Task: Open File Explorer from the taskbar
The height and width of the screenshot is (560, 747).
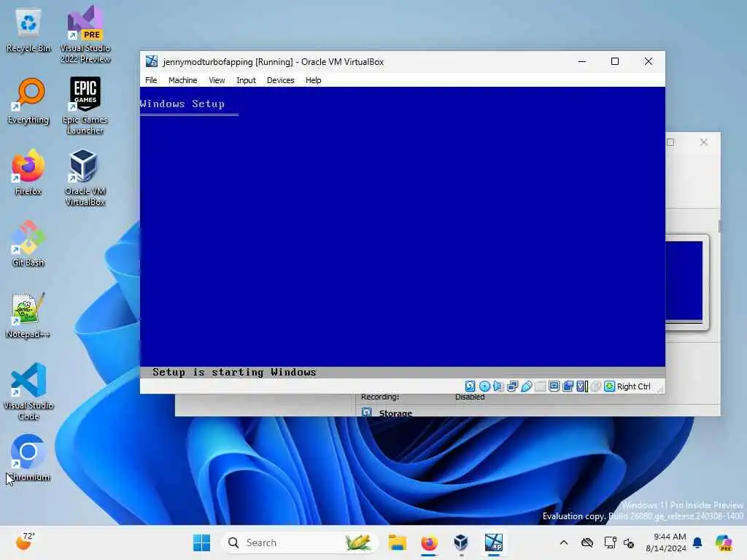Action: click(397, 542)
